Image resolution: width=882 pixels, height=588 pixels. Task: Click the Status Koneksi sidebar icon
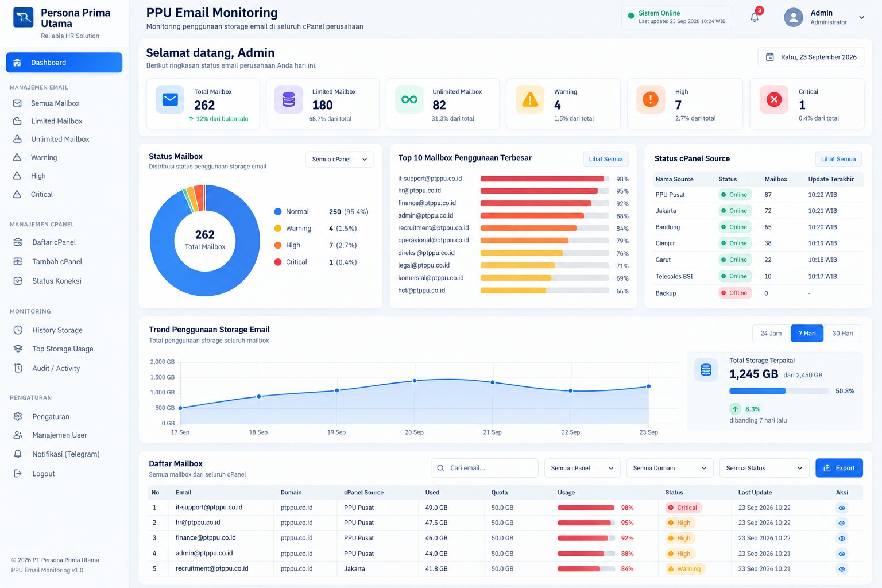(x=18, y=281)
